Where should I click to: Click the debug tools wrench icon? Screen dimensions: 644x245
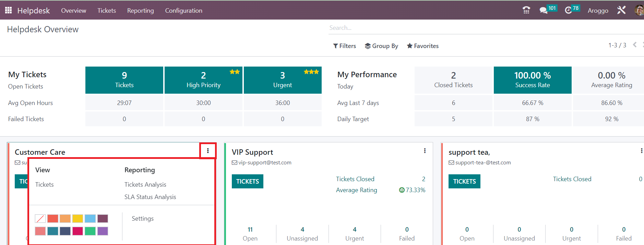coord(621,10)
